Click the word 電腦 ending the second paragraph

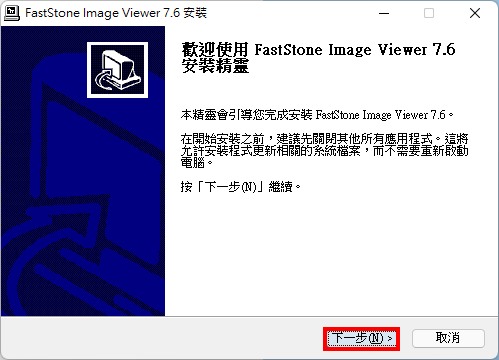(192, 163)
